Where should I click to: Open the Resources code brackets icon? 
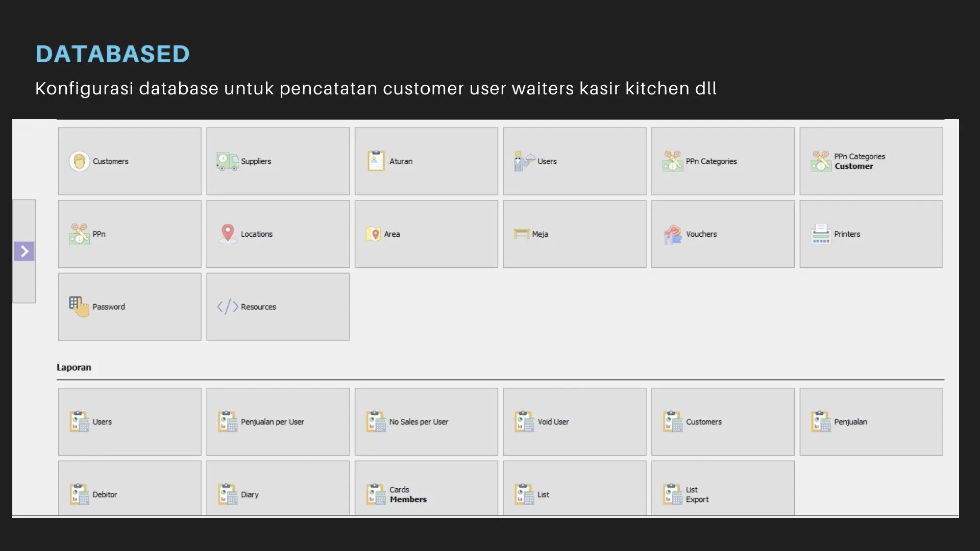click(x=228, y=307)
